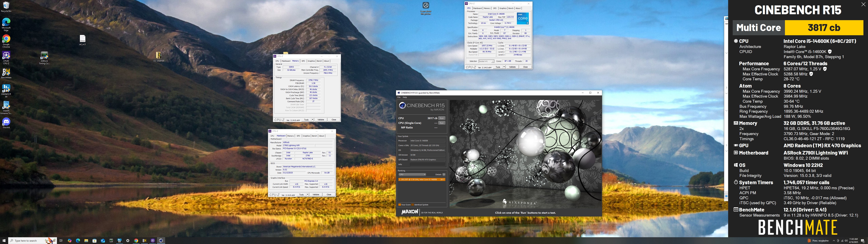Open Outlook from the taskbar
Screen dimensions: 868x244
[103, 241]
